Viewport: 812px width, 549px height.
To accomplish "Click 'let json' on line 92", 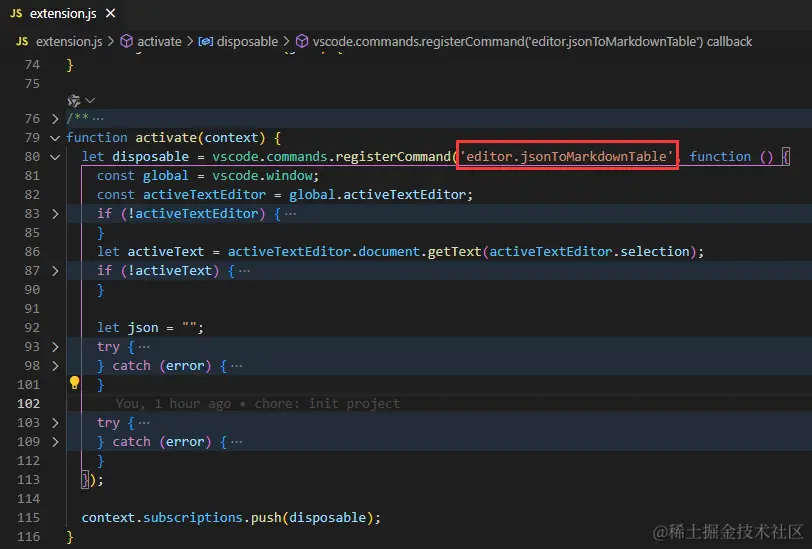I will [127, 328].
